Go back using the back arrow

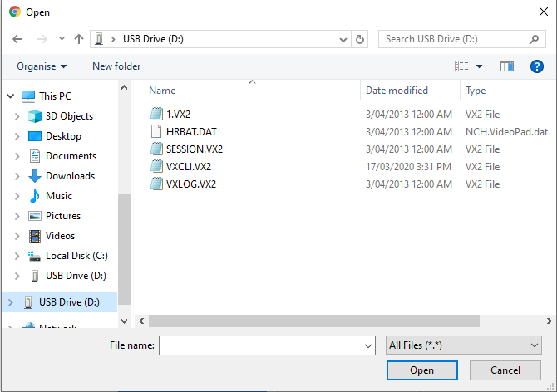pos(17,39)
